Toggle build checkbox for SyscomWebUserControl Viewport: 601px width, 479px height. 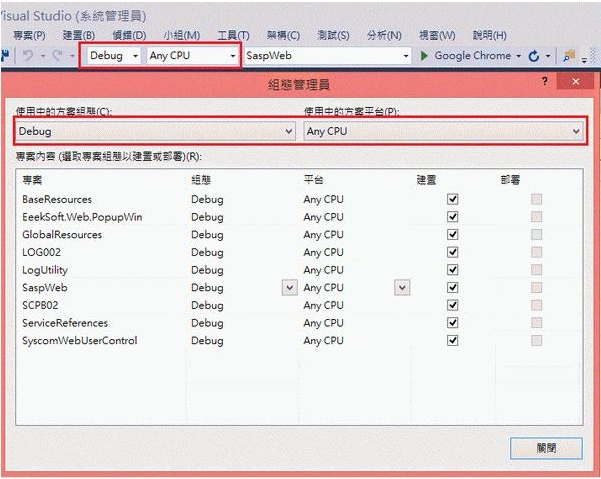(x=453, y=340)
